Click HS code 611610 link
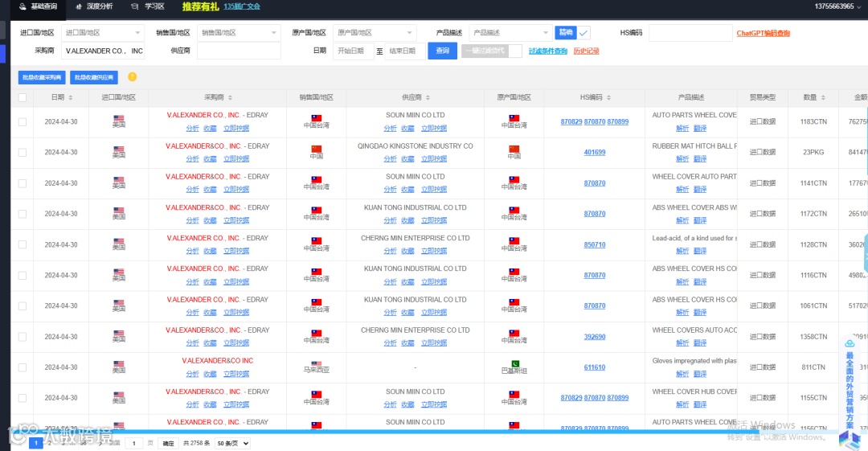868x451 pixels. point(595,367)
